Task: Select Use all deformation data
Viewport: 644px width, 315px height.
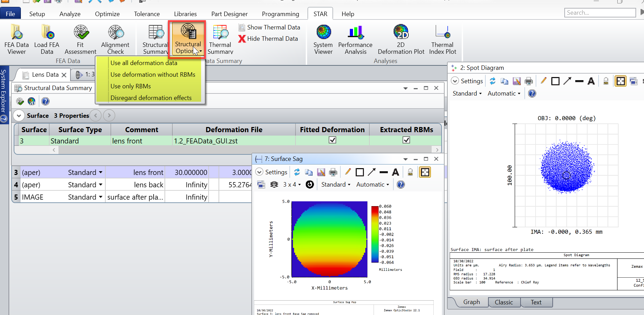Action: pos(144,63)
